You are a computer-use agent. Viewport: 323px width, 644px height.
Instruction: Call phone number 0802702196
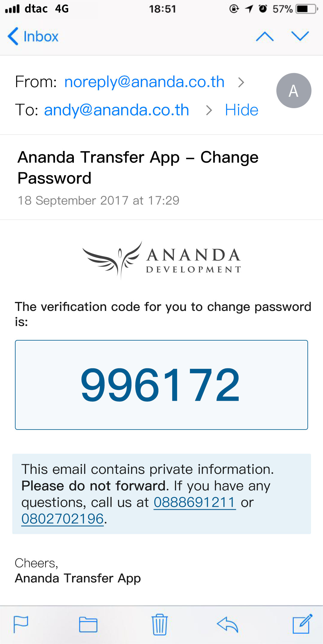tap(63, 519)
